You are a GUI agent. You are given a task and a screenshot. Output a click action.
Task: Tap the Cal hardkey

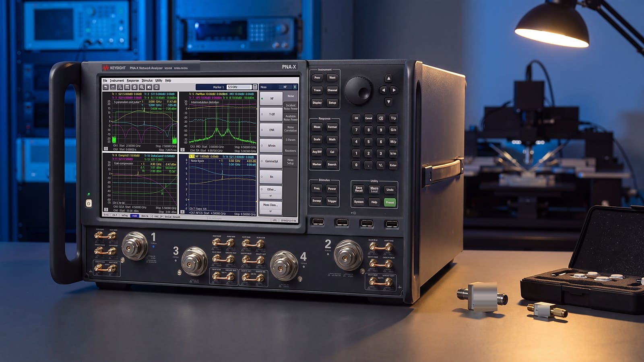[332, 152]
